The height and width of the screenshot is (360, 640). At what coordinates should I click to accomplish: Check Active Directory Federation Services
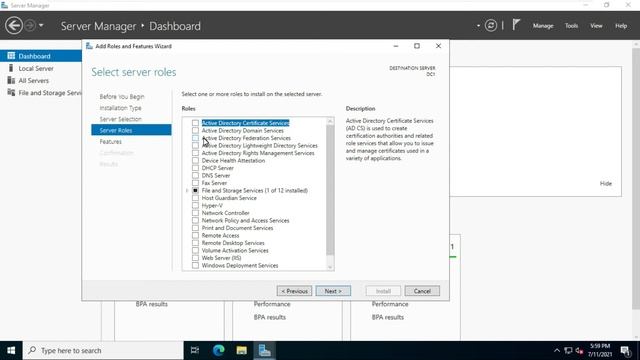[195, 138]
